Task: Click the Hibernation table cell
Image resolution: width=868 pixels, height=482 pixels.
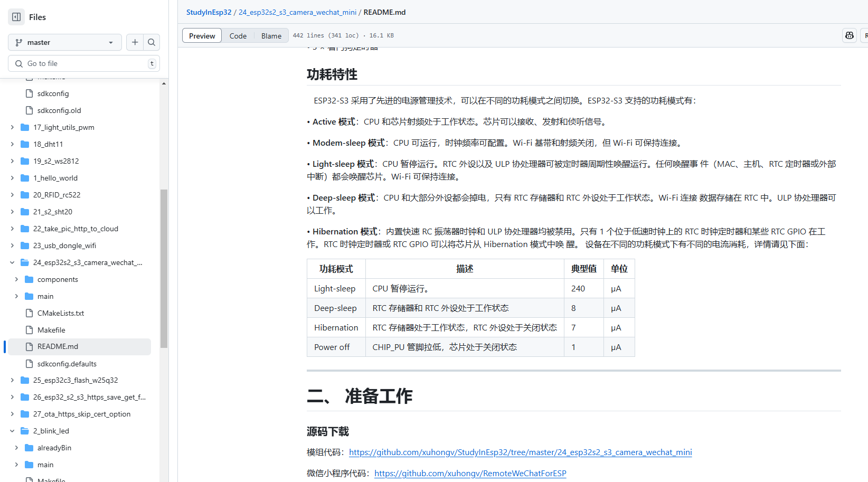Action: (336, 328)
